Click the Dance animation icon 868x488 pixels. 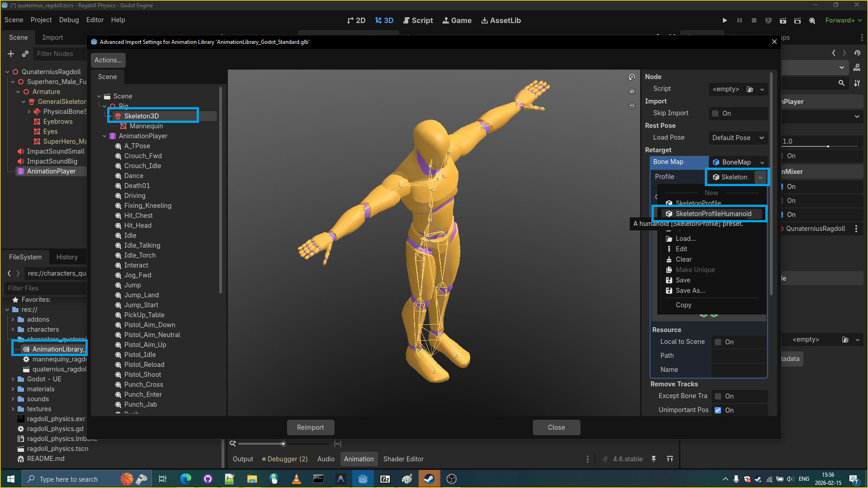(118, 176)
